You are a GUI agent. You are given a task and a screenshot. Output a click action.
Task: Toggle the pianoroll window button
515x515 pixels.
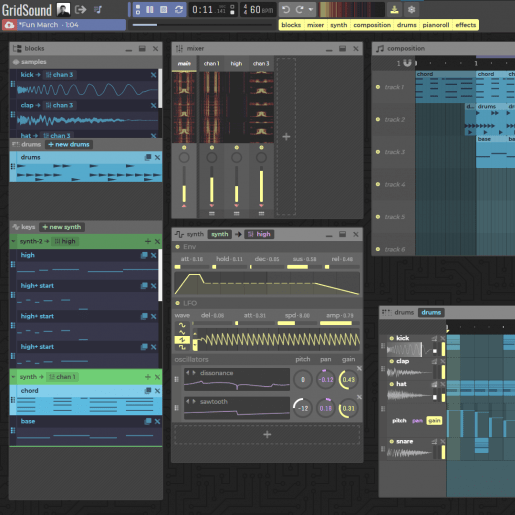click(x=436, y=25)
